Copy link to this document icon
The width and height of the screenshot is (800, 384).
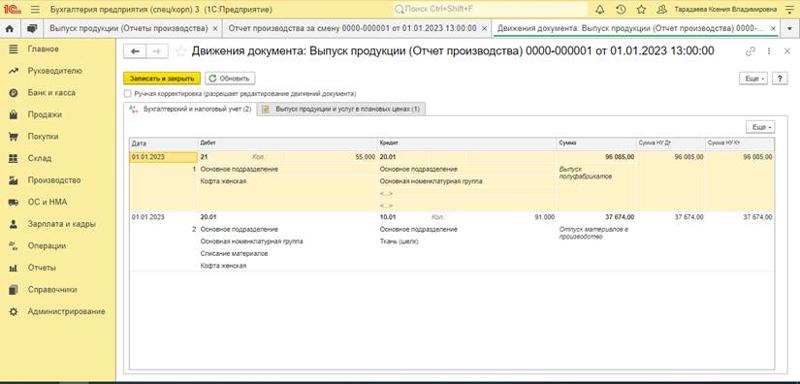[749, 51]
